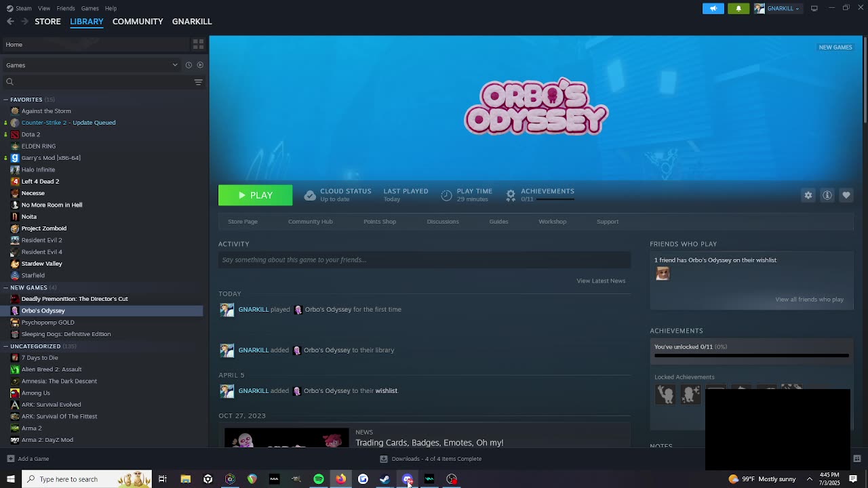The width and height of the screenshot is (868, 488).
Task: Click the NEW GAMES badge on banner
Action: [x=835, y=47]
